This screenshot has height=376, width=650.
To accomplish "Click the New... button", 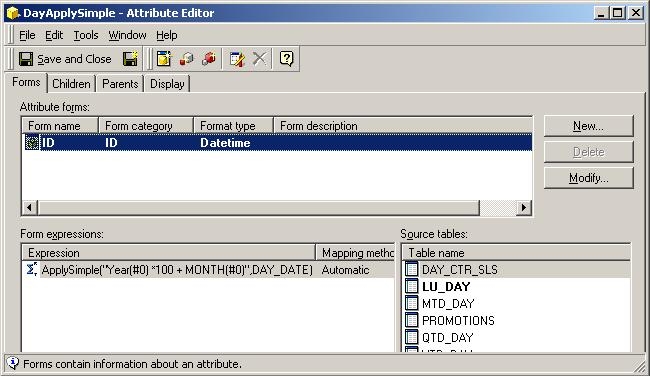I will tap(589, 126).
